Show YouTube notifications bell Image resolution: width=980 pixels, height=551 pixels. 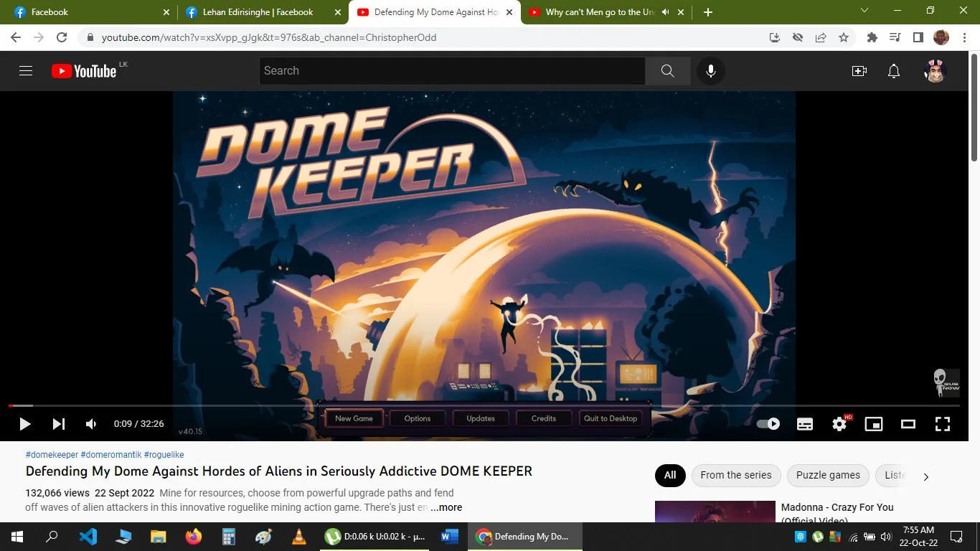[894, 71]
